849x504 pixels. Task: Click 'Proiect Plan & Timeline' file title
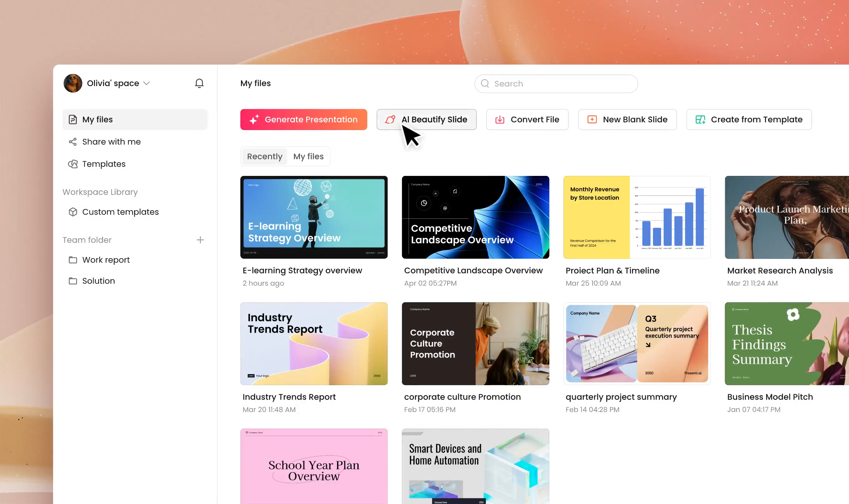pos(612,271)
